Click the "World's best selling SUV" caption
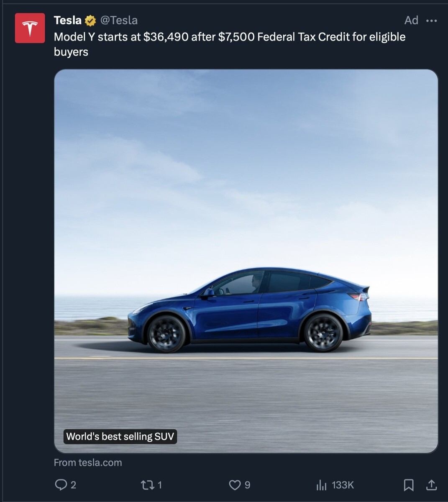 click(120, 436)
